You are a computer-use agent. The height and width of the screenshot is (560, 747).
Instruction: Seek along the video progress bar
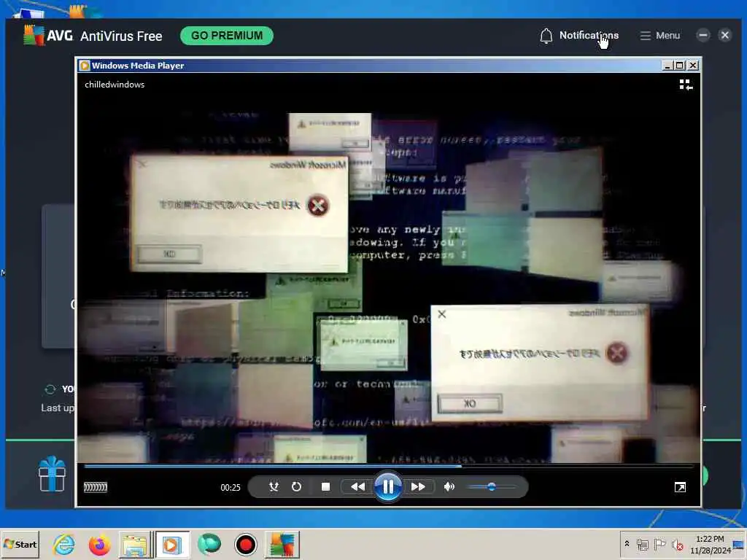[388, 466]
